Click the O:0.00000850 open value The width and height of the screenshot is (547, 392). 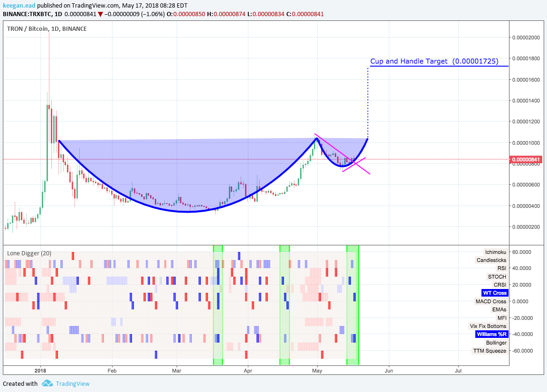186,14
